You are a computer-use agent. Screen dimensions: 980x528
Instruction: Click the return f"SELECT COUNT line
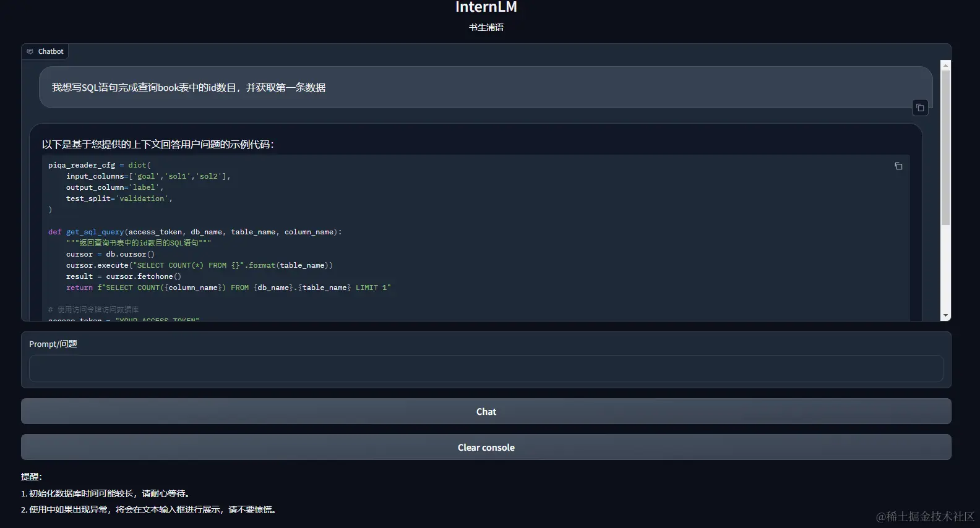pyautogui.click(x=228, y=287)
